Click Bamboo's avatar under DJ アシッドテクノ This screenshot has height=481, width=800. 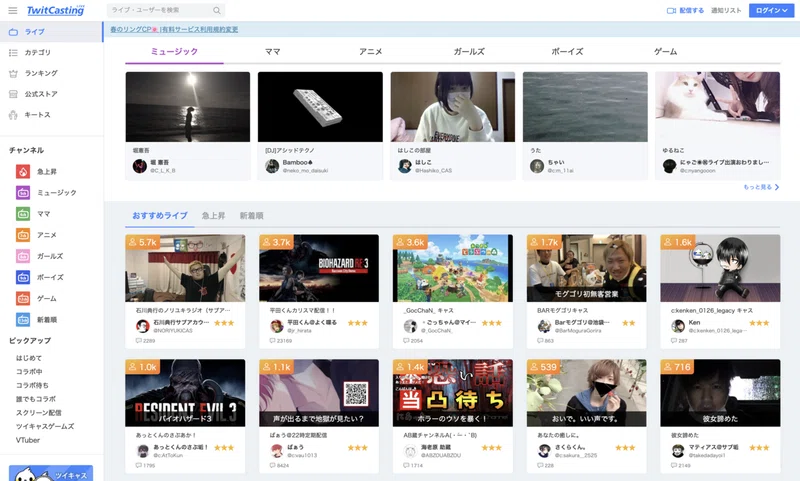272,166
